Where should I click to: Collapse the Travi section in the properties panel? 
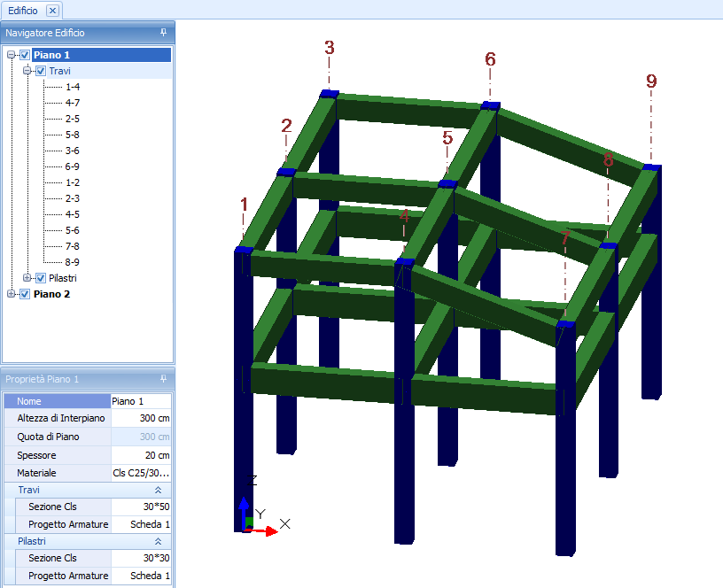(x=158, y=490)
